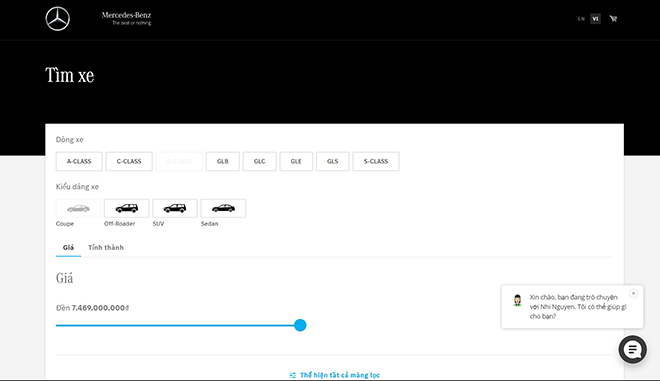The image size is (660, 381).
Task: Click the Dòng xe label
Action: 69,139
